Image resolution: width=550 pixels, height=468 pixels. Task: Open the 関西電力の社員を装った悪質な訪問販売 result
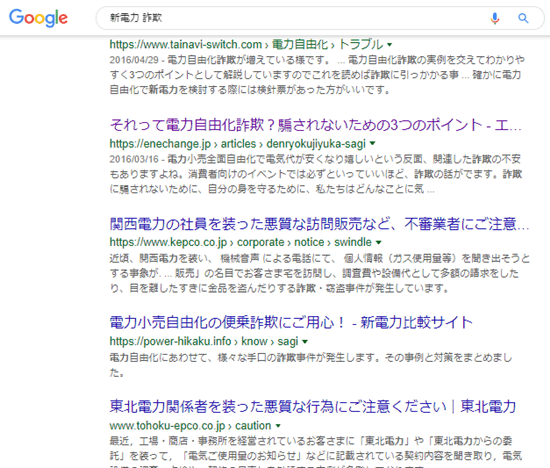[319, 224]
